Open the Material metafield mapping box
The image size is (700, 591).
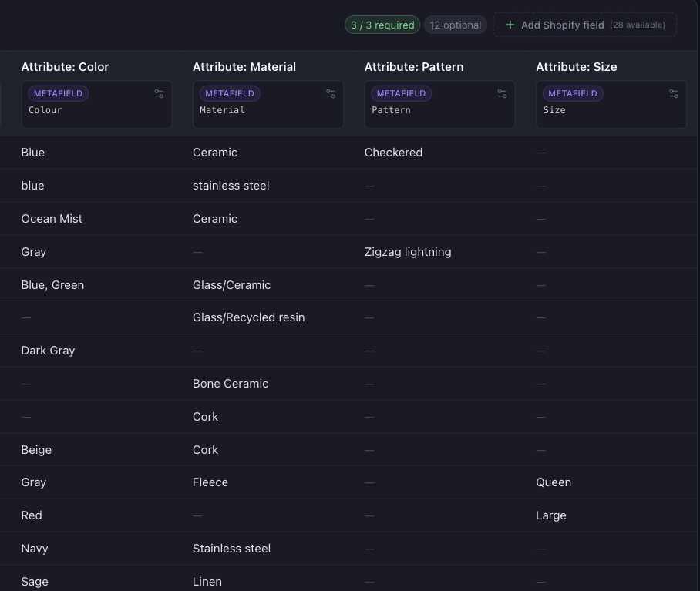point(268,104)
